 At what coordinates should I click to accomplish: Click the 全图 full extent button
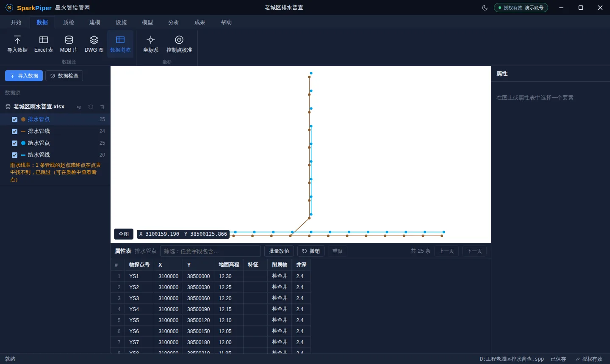[x=124, y=234]
